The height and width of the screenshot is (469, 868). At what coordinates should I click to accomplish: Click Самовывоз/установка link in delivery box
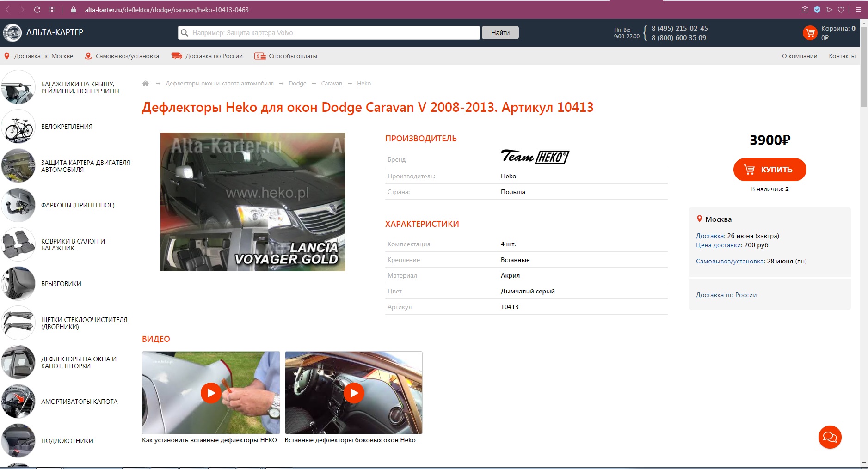tap(730, 261)
